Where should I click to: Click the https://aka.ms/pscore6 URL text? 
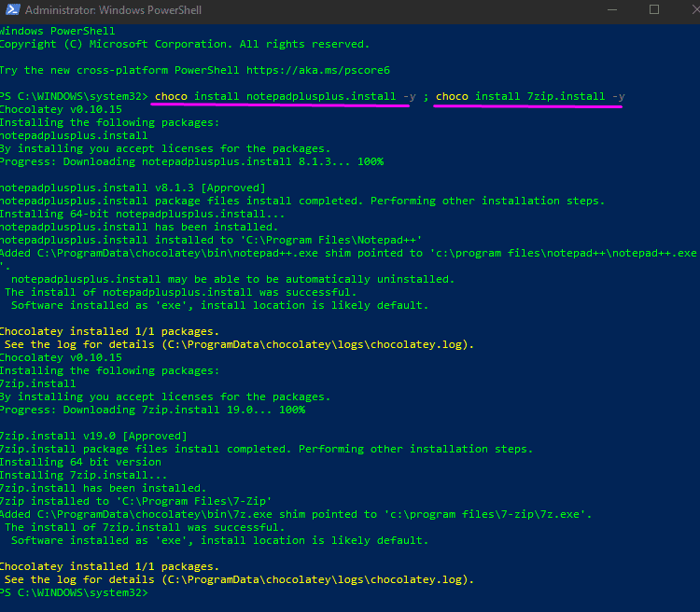point(318,70)
